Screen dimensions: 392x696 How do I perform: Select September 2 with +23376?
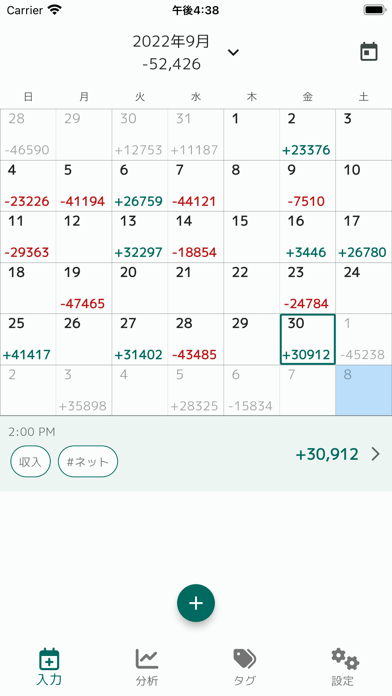(x=308, y=134)
